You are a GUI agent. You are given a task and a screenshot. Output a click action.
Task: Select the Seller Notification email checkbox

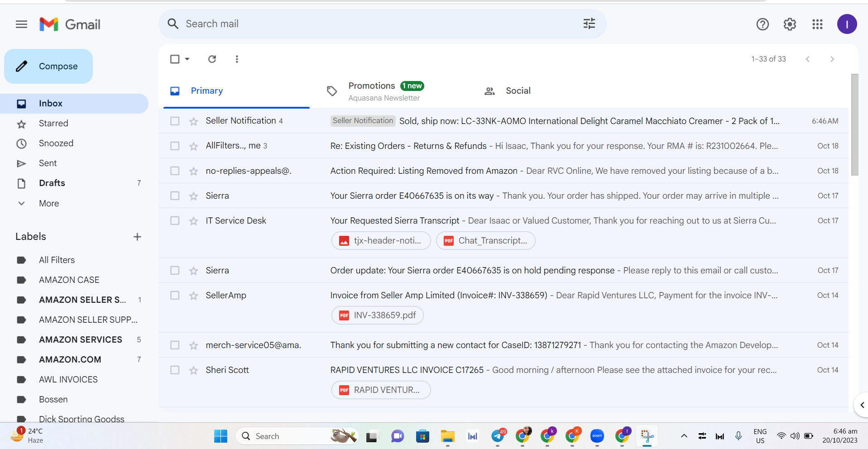point(175,121)
